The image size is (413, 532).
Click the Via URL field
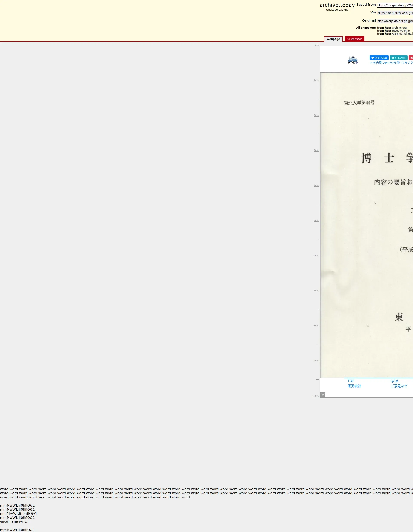(x=395, y=13)
